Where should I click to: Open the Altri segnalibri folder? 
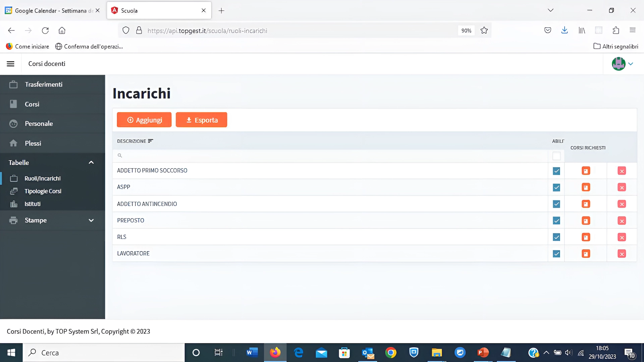point(616,46)
